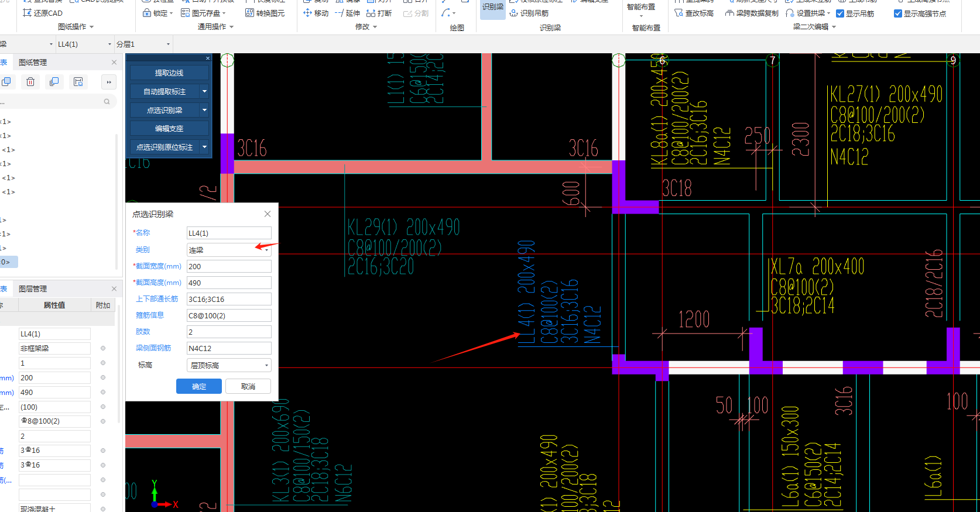The height and width of the screenshot is (512, 980).
Task: Open the 类别 连梁 dropdown
Action: pos(229,250)
